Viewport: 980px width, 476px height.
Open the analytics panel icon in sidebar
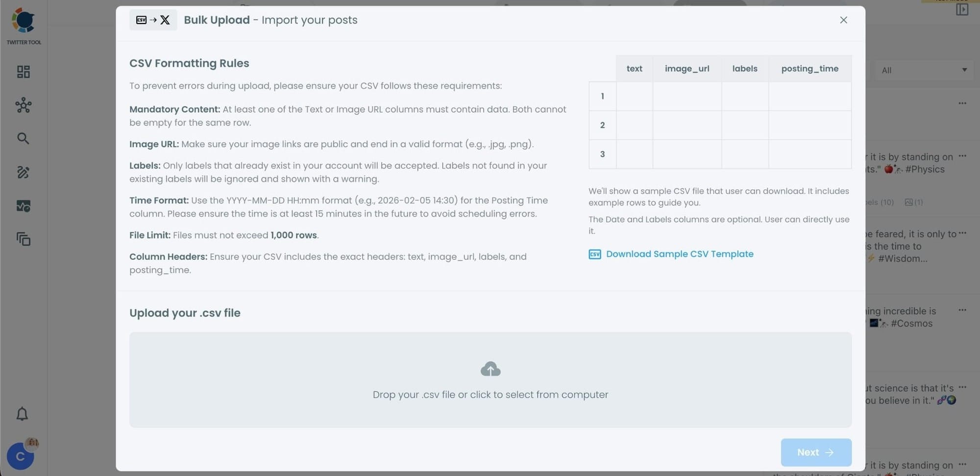click(x=23, y=206)
